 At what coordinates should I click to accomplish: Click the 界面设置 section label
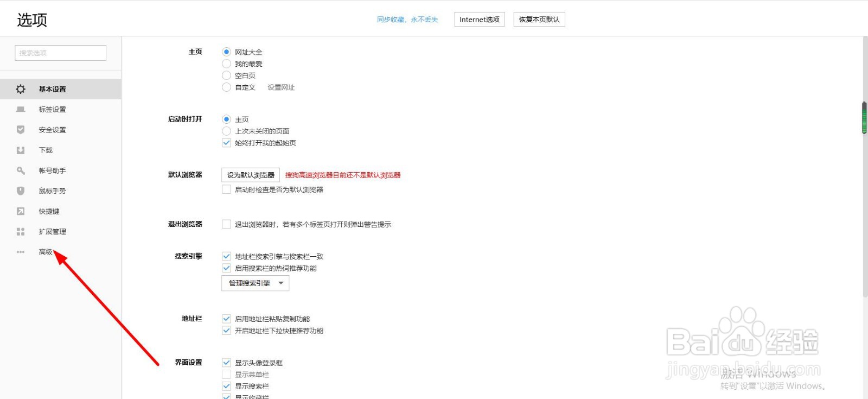coord(188,363)
